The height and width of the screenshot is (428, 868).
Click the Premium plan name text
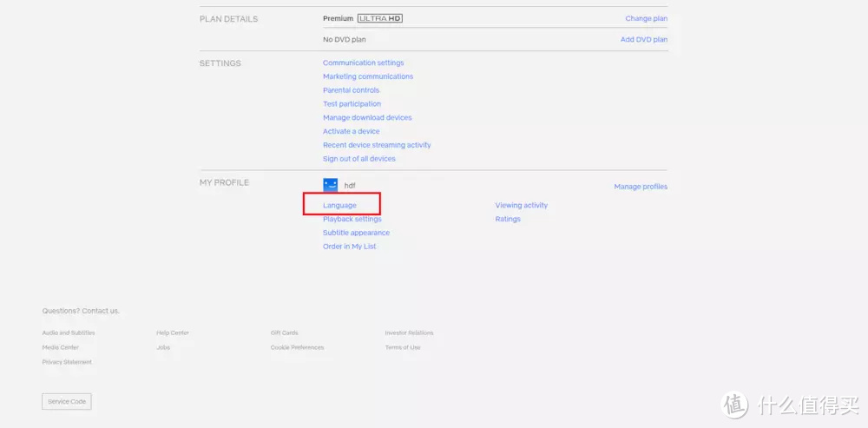click(x=338, y=18)
